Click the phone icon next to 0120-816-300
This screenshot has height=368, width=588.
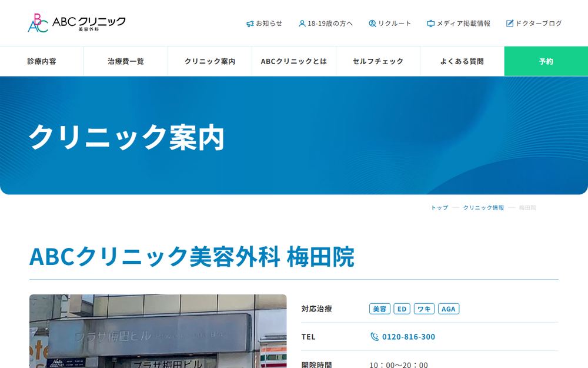pyautogui.click(x=374, y=336)
